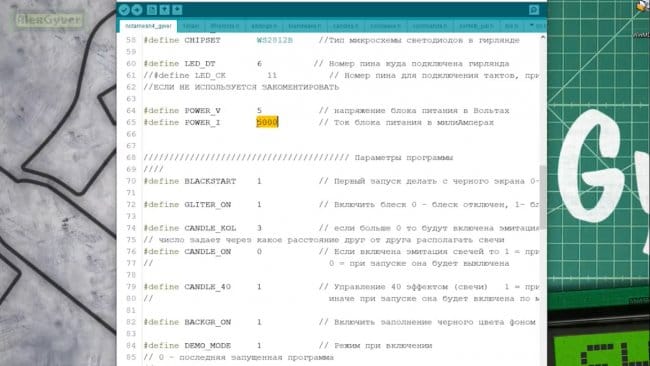
Task: Click the POWER_I define name
Action: (x=202, y=122)
